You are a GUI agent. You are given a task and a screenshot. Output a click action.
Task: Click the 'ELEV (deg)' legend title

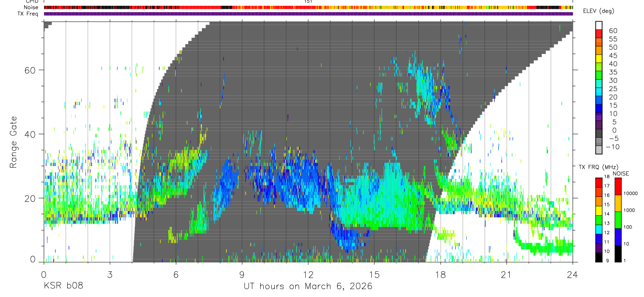coord(599,12)
